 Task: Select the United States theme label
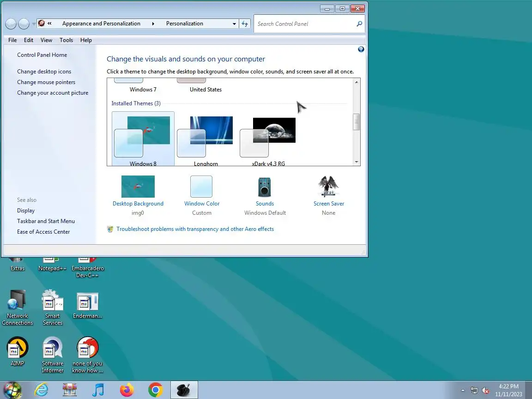pos(206,90)
